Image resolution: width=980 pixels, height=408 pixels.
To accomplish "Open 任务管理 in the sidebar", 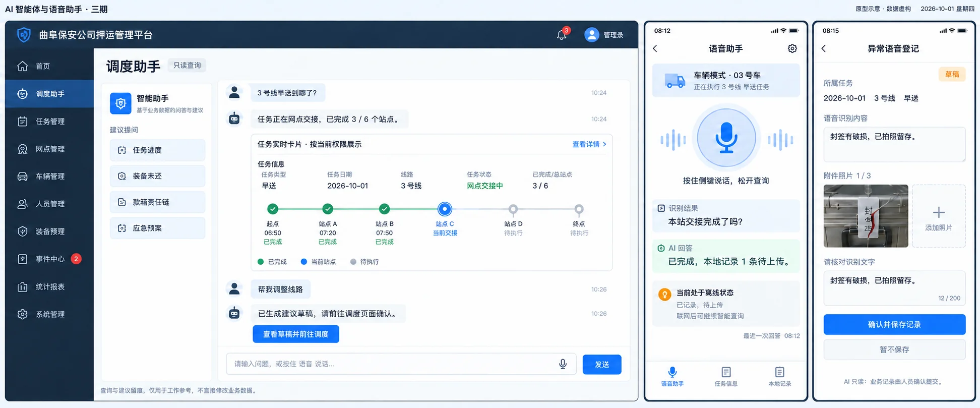I will point(49,122).
